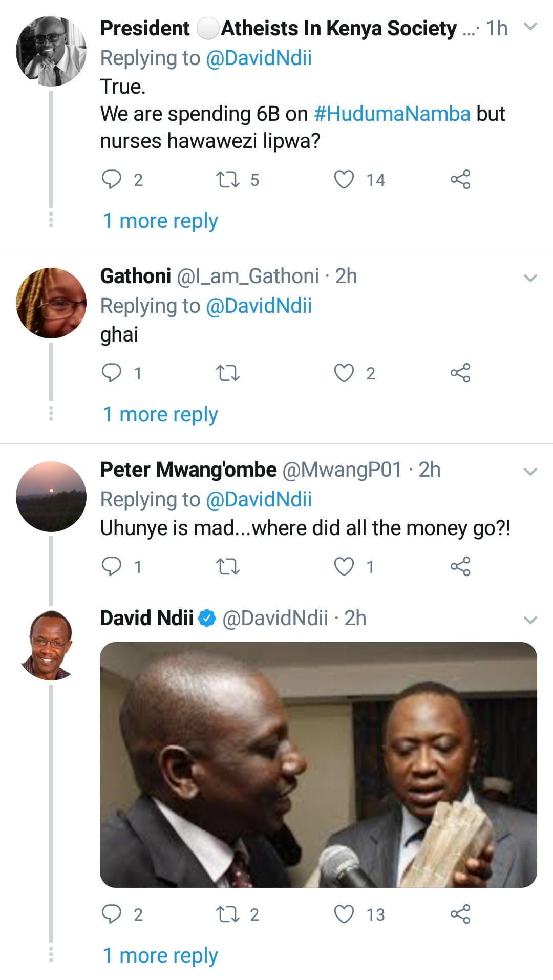Retweet David Ndii's photo tweet

(228, 914)
